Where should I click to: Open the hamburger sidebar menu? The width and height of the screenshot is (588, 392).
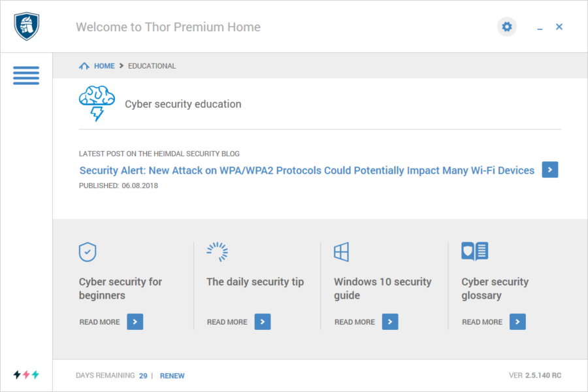point(26,75)
